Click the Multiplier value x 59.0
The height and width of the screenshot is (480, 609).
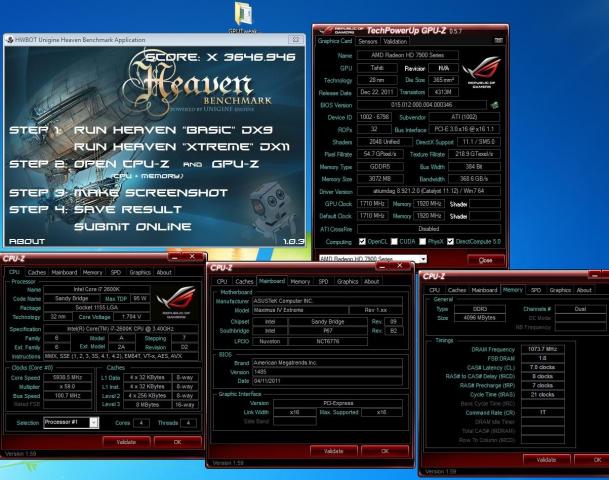68,387
